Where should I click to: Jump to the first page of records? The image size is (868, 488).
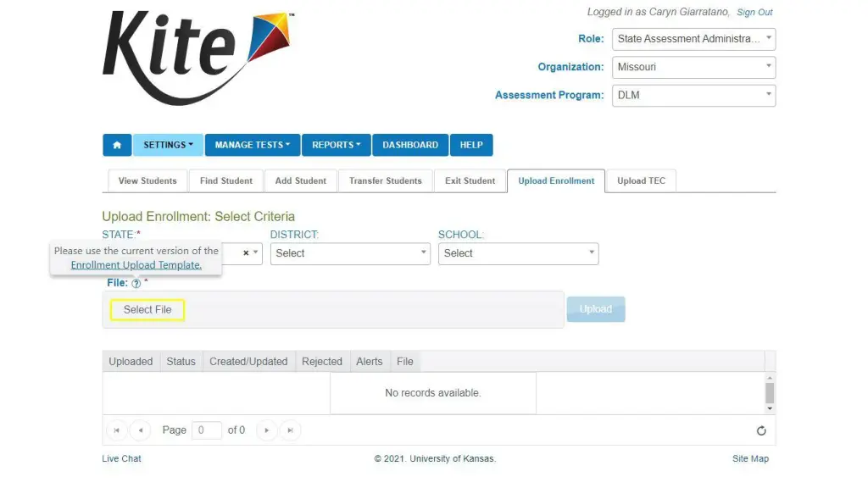click(x=116, y=430)
